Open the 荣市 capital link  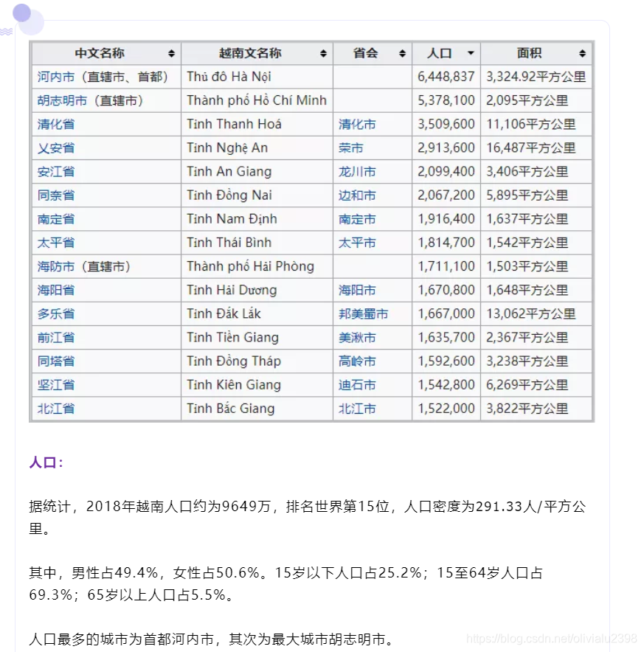[x=350, y=148]
